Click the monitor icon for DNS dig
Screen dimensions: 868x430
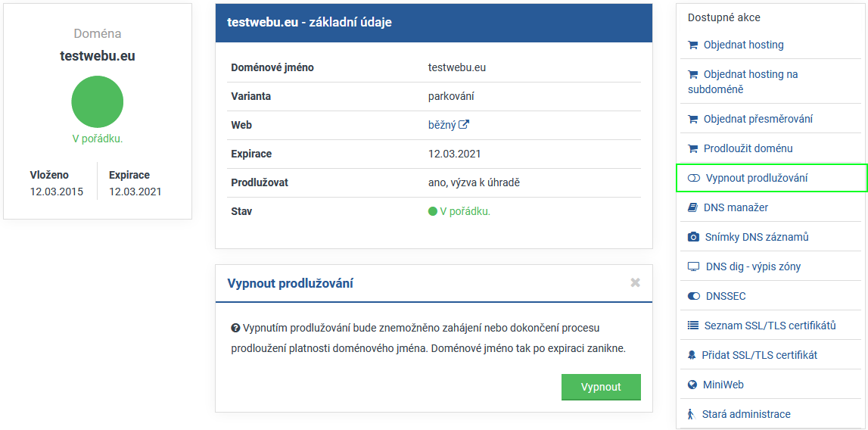pos(693,266)
